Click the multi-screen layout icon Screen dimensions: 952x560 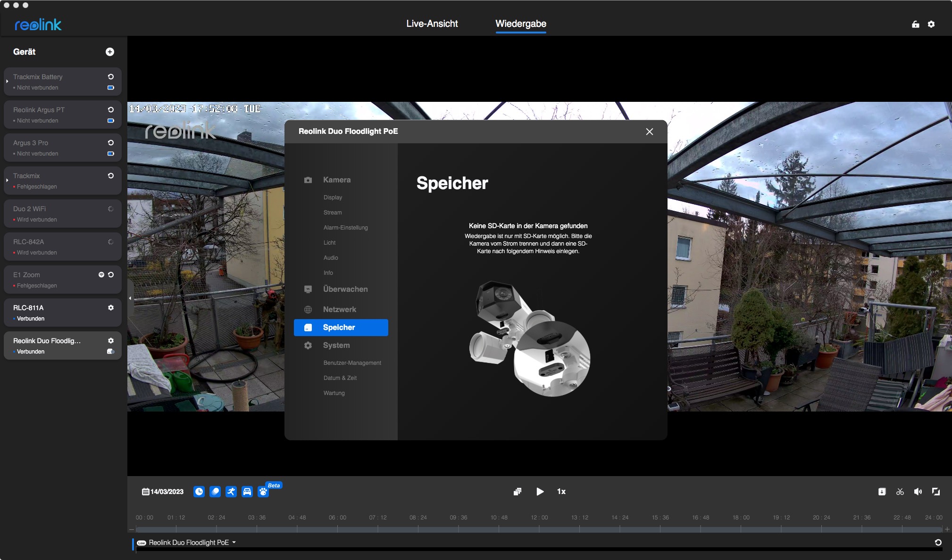[x=518, y=492]
